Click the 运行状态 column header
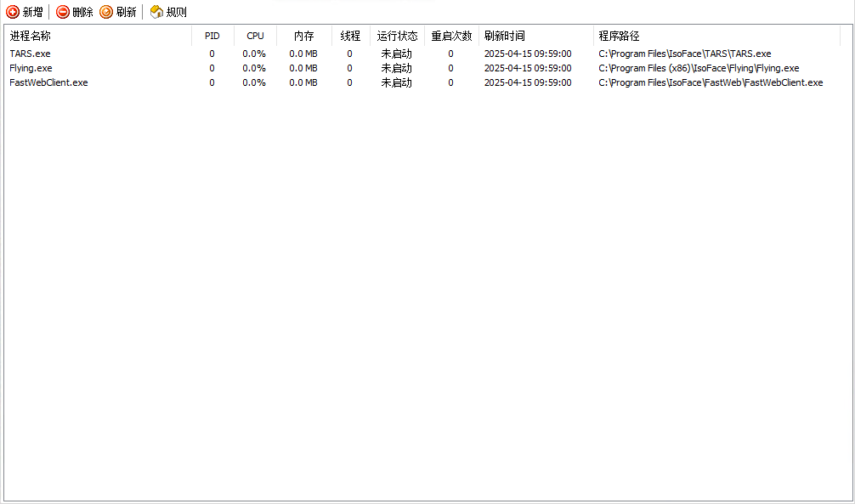Image resolution: width=855 pixels, height=504 pixels. 397,37
